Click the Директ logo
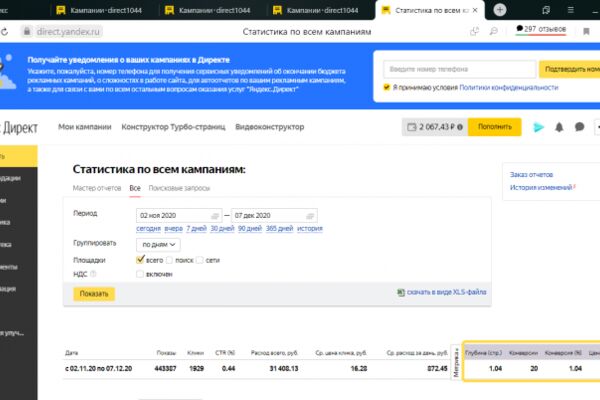This screenshot has height=400, width=600. (19, 128)
